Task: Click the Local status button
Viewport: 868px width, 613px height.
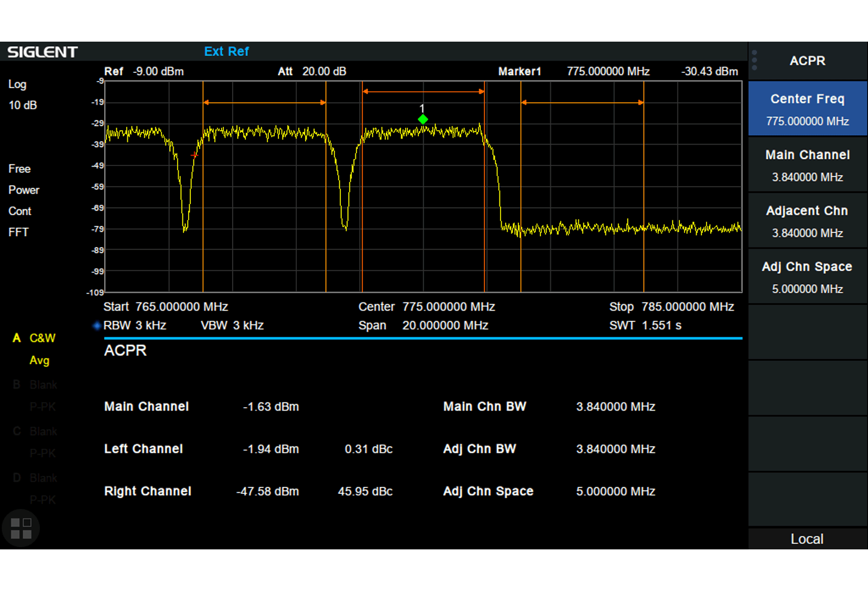Action: pos(807,539)
